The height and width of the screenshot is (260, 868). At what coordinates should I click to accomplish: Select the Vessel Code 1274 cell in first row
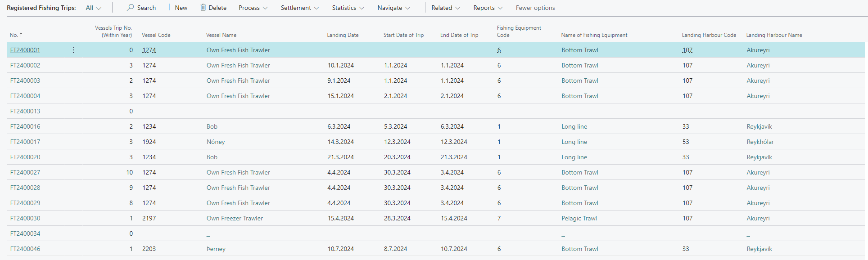coord(149,50)
